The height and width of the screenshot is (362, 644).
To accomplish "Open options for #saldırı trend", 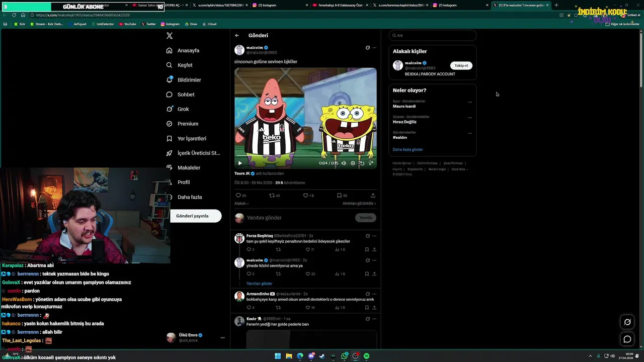I will click(x=470, y=133).
